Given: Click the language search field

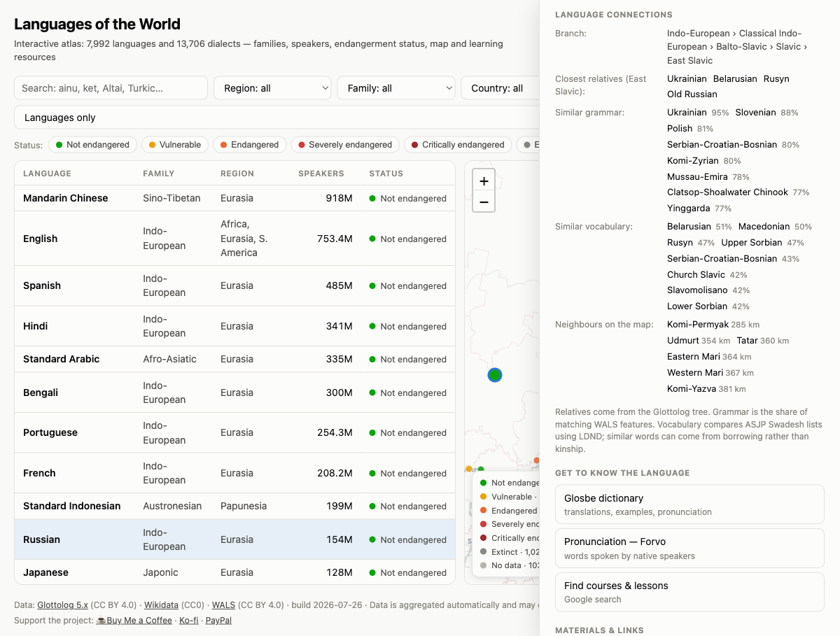Looking at the screenshot, I should [111, 88].
